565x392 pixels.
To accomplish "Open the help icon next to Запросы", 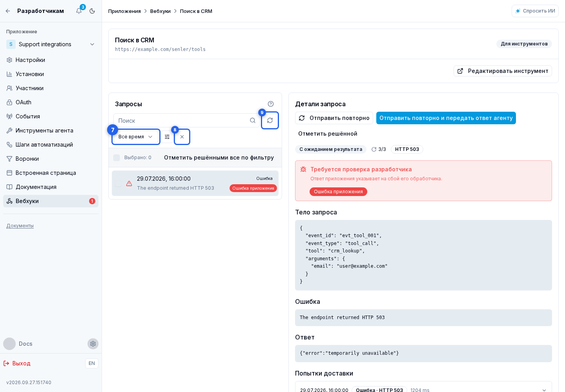I will point(271,104).
